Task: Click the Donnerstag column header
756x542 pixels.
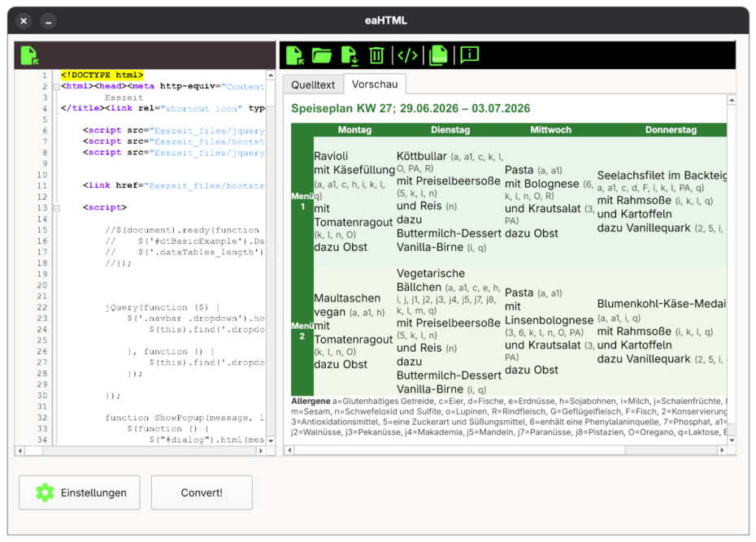Action: 671,129
